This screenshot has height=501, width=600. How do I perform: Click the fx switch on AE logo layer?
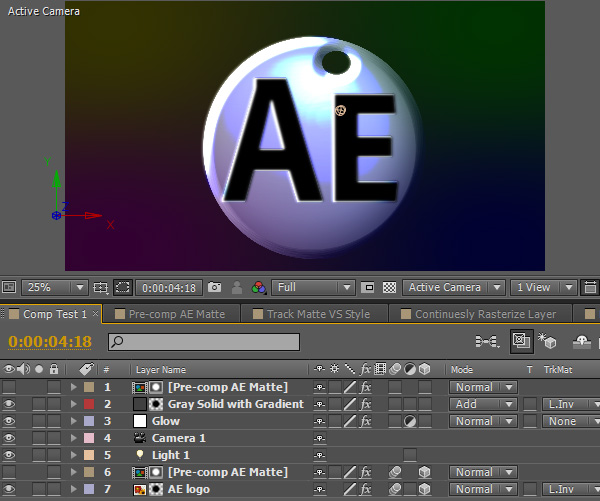click(366, 490)
